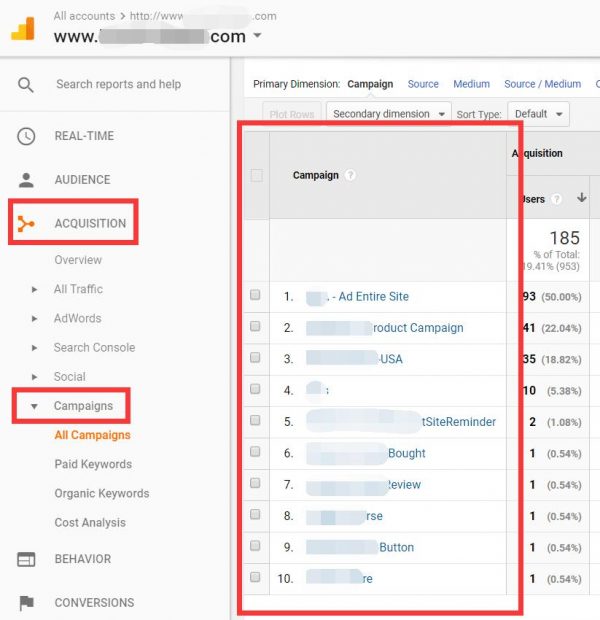Open the Secondary dimension dropdown
The width and height of the screenshot is (600, 620).
click(389, 114)
